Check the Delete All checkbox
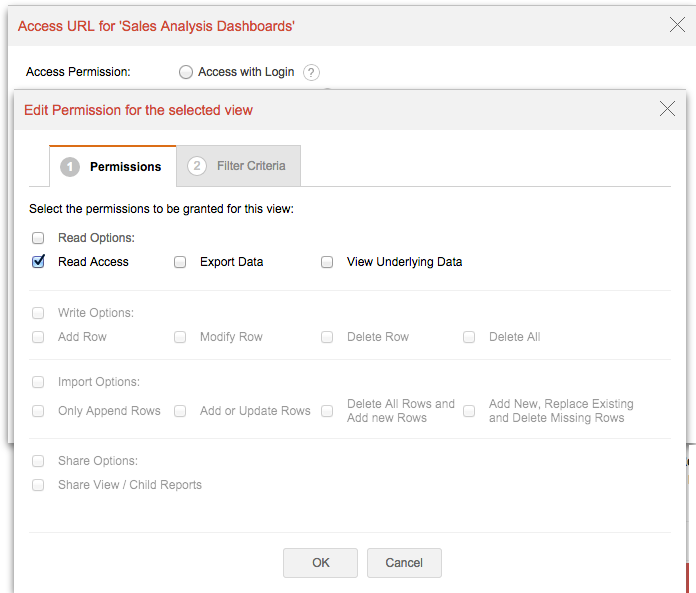This screenshot has width=696, height=593. [469, 337]
